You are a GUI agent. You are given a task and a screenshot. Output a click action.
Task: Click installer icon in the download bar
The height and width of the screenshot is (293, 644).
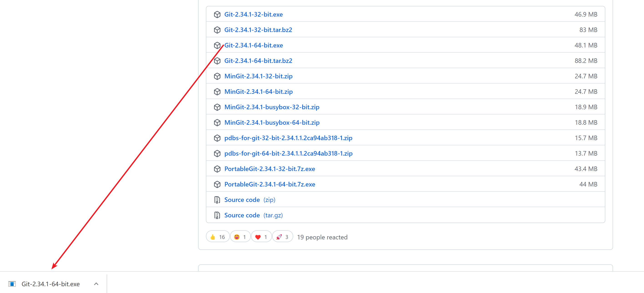[x=12, y=284]
